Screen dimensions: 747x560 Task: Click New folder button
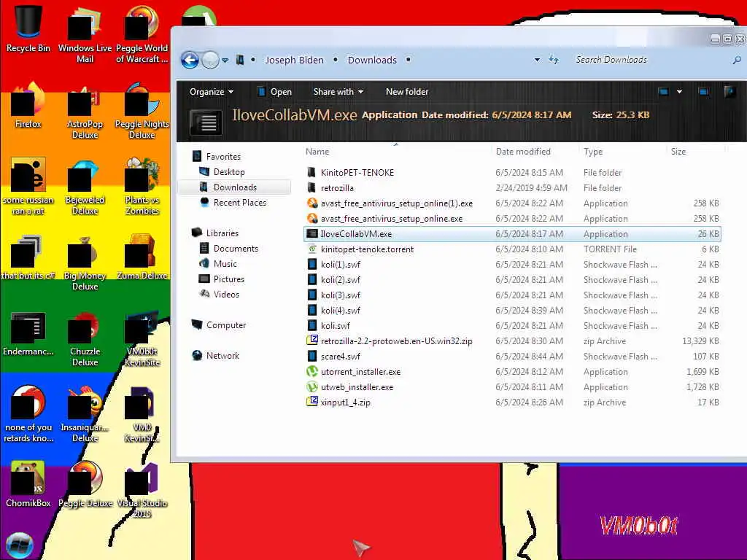pos(407,91)
